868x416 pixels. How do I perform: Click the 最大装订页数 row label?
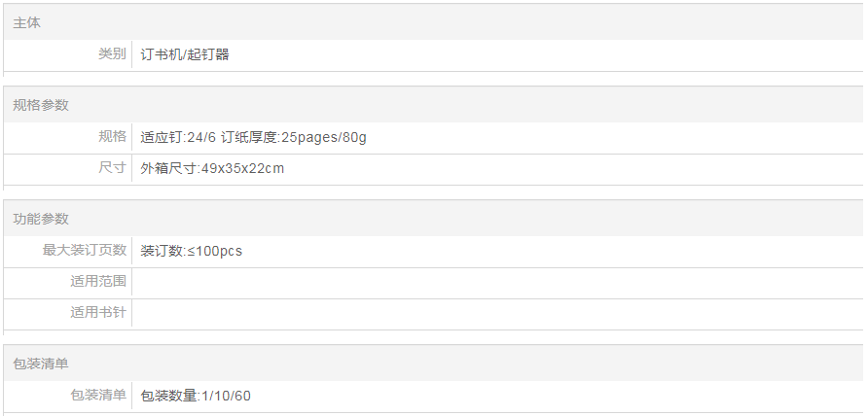85,250
